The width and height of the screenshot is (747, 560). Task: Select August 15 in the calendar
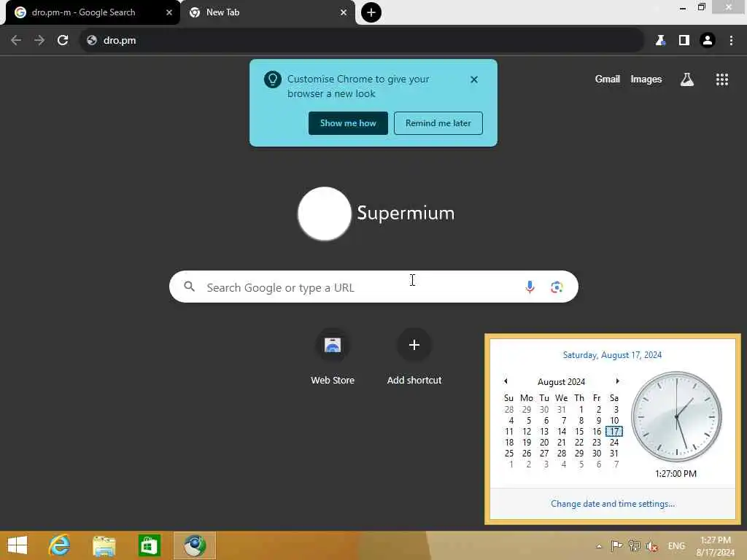click(x=579, y=432)
